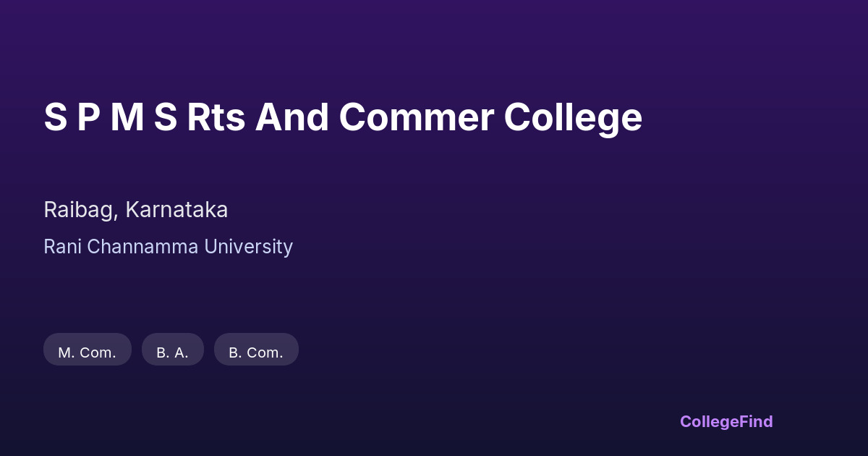The image size is (868, 456).
Task: Click the word Karnataka in the location
Action: tap(176, 210)
